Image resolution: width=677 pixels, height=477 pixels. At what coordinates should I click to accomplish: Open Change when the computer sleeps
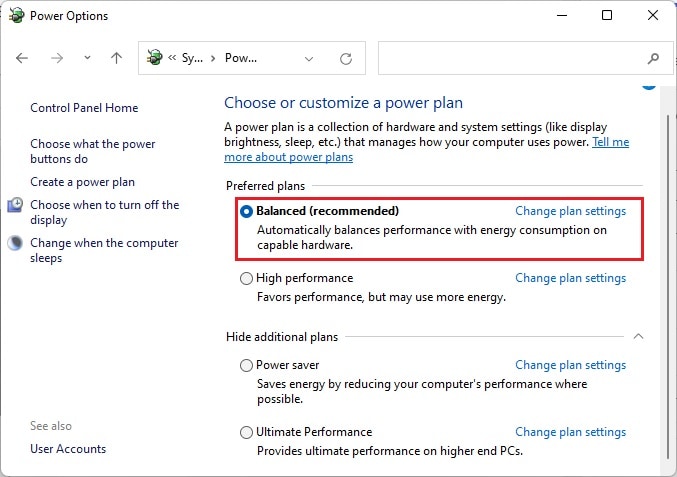[104, 250]
